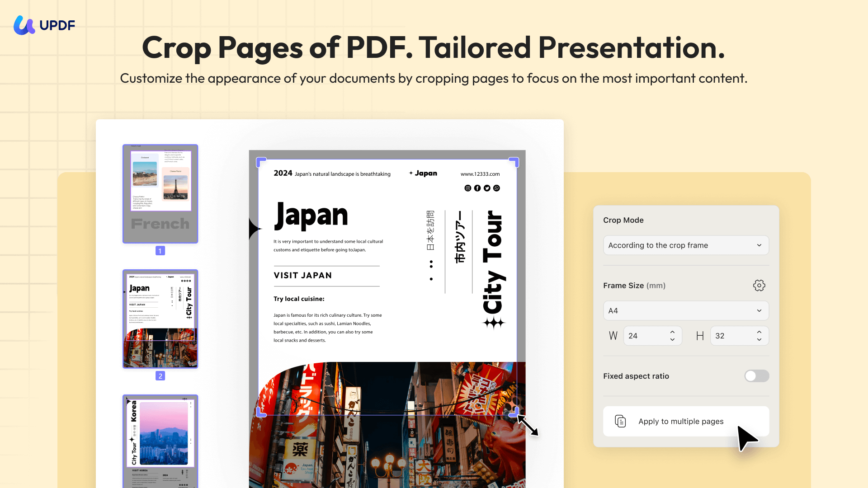Image resolution: width=868 pixels, height=488 pixels.
Task: Click the page number 1 label
Action: [160, 251]
